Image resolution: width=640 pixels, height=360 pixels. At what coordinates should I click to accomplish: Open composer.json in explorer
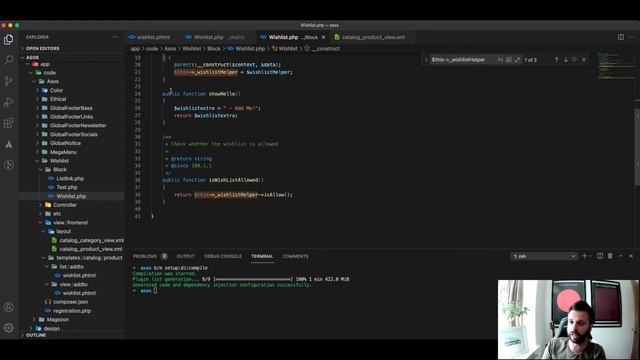pyautogui.click(x=70, y=302)
